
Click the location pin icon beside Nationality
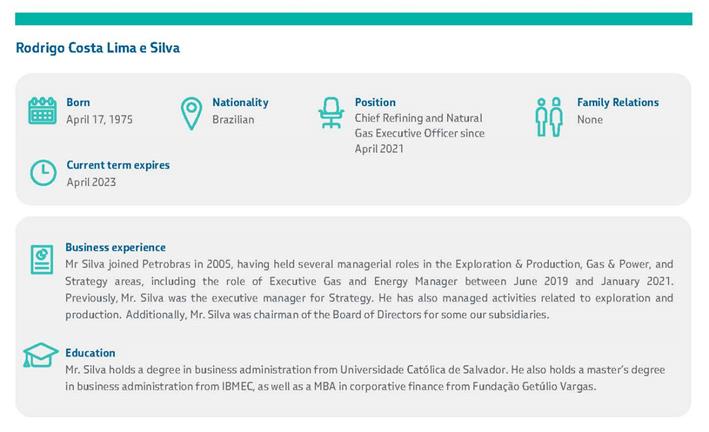point(190,113)
